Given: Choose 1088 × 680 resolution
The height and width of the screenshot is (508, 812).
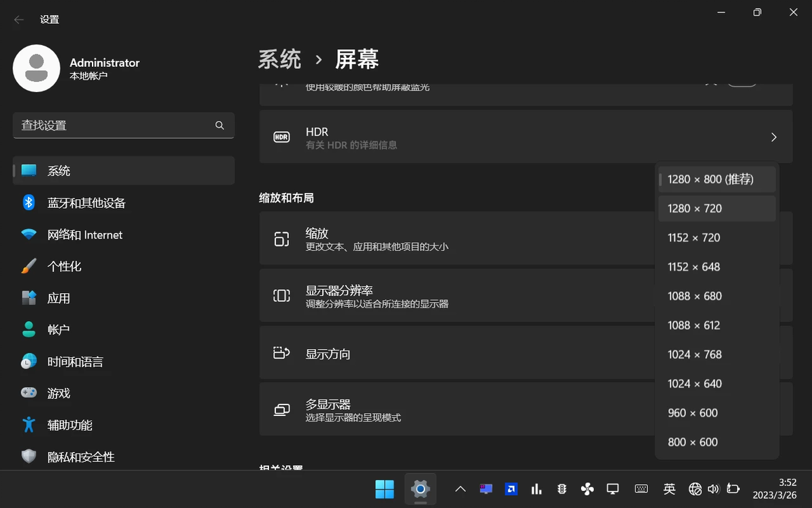Looking at the screenshot, I should point(717,296).
